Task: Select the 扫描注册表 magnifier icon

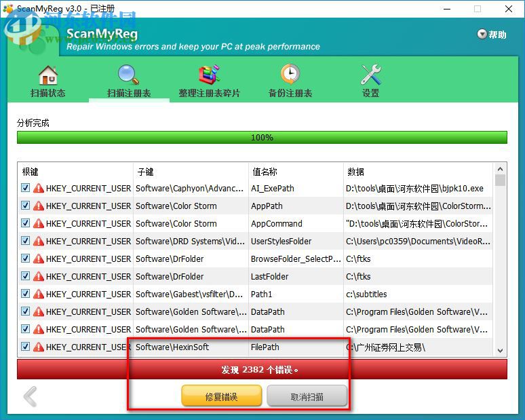Action: click(x=129, y=75)
